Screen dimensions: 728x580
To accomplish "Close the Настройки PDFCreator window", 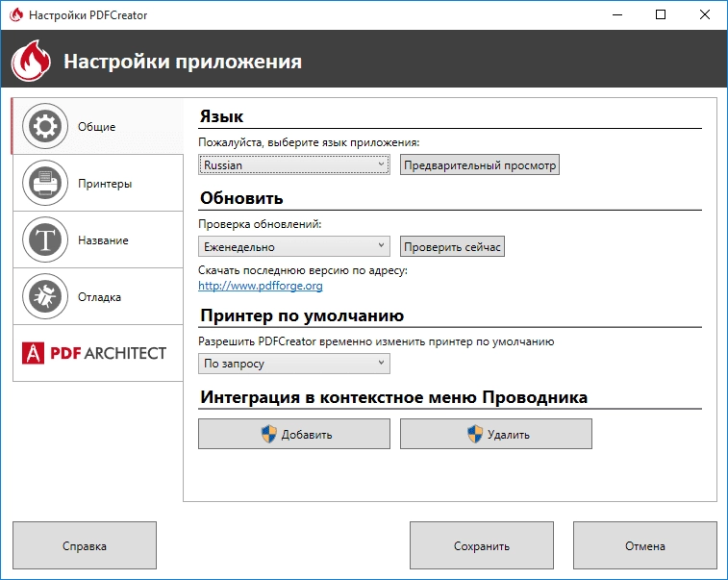I will [x=704, y=14].
